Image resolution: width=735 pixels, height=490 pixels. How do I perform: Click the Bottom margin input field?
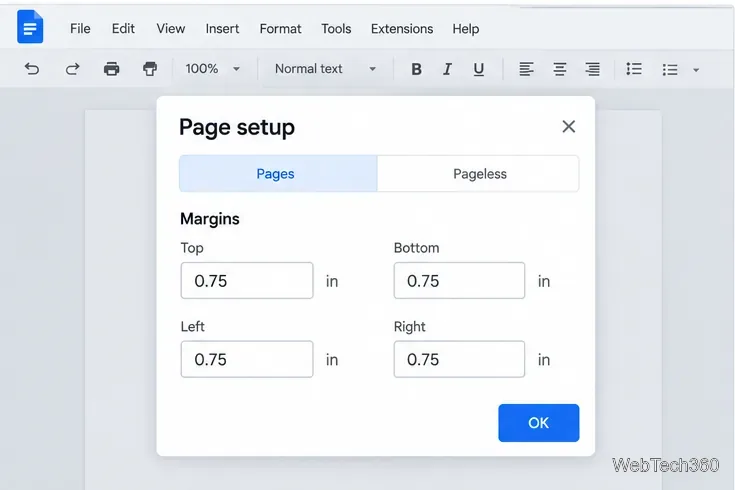459,280
